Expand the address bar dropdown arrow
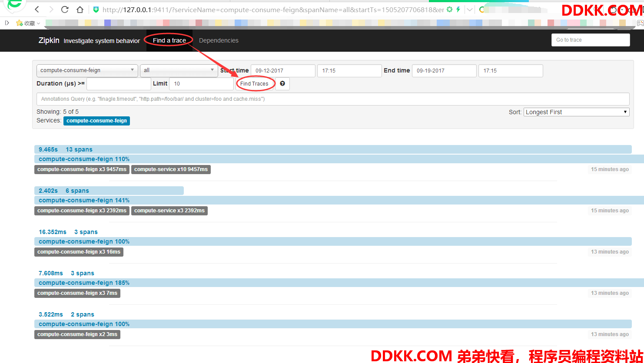 (470, 10)
